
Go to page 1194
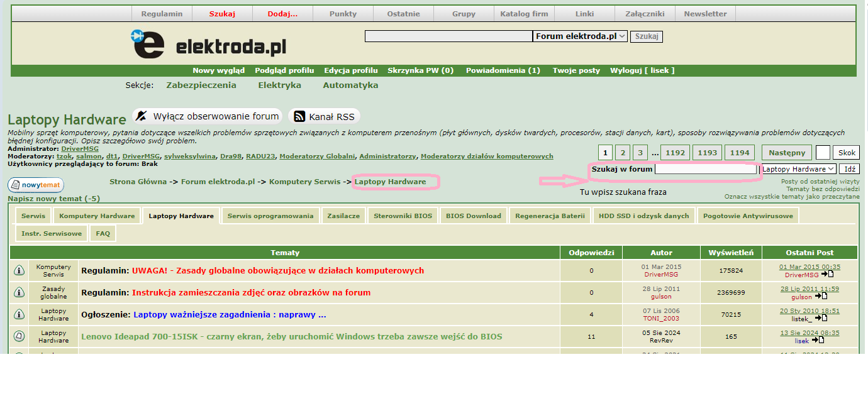point(740,153)
